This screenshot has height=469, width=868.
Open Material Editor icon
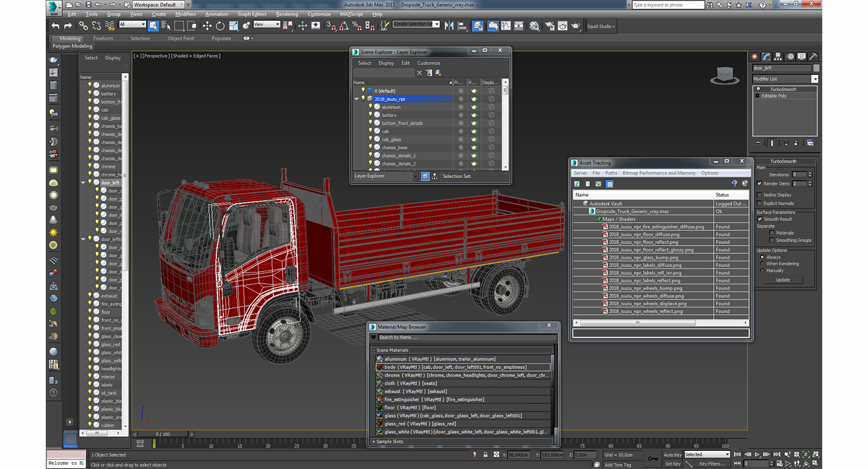pyautogui.click(x=534, y=26)
